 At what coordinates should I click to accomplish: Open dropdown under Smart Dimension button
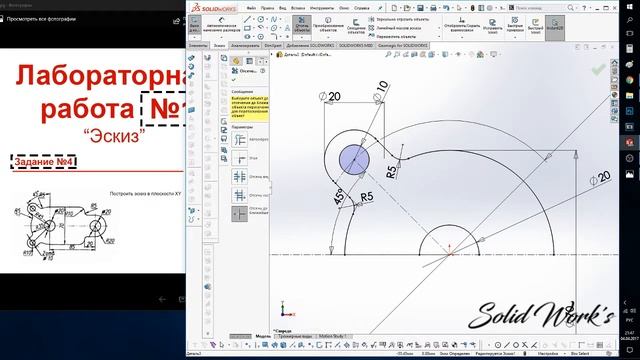(221, 37)
